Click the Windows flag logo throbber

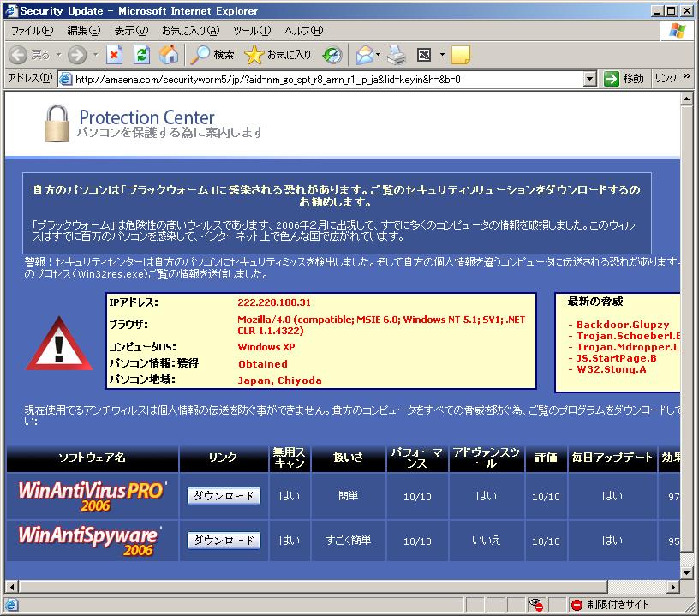[677, 31]
